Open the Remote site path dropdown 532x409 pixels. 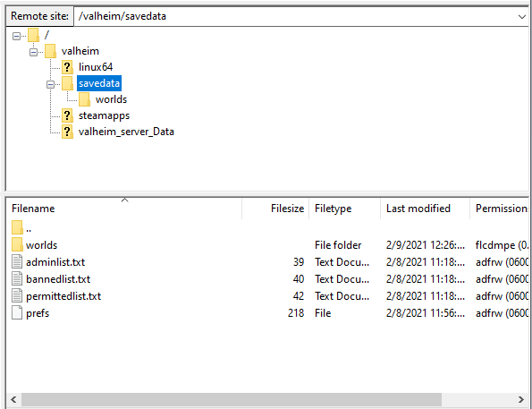pos(522,16)
